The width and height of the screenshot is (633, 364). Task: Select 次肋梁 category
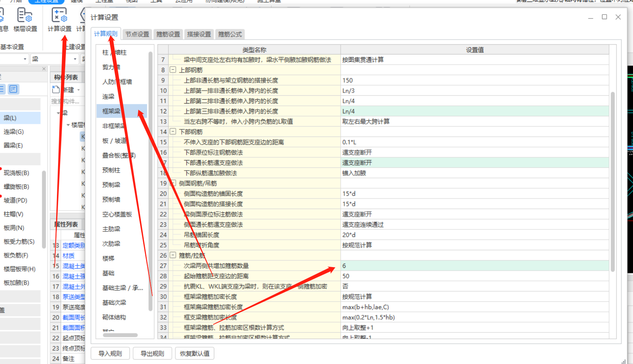coord(111,244)
